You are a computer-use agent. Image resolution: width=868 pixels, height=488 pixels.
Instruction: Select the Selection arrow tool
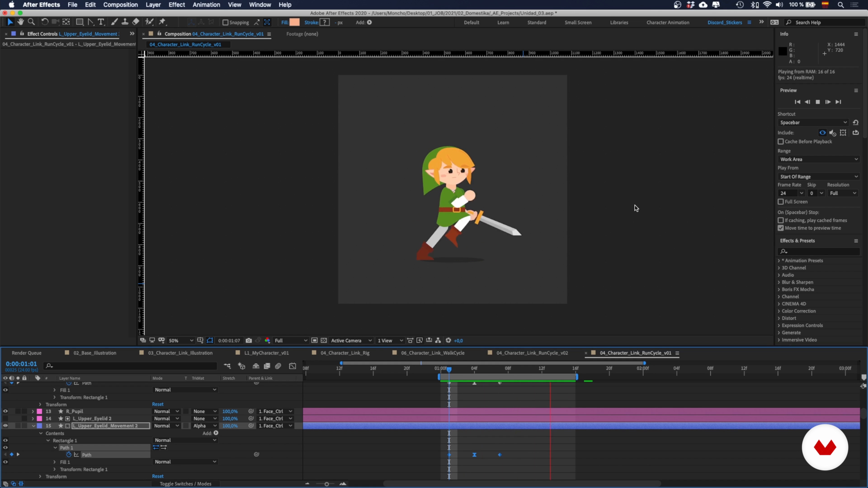point(10,22)
